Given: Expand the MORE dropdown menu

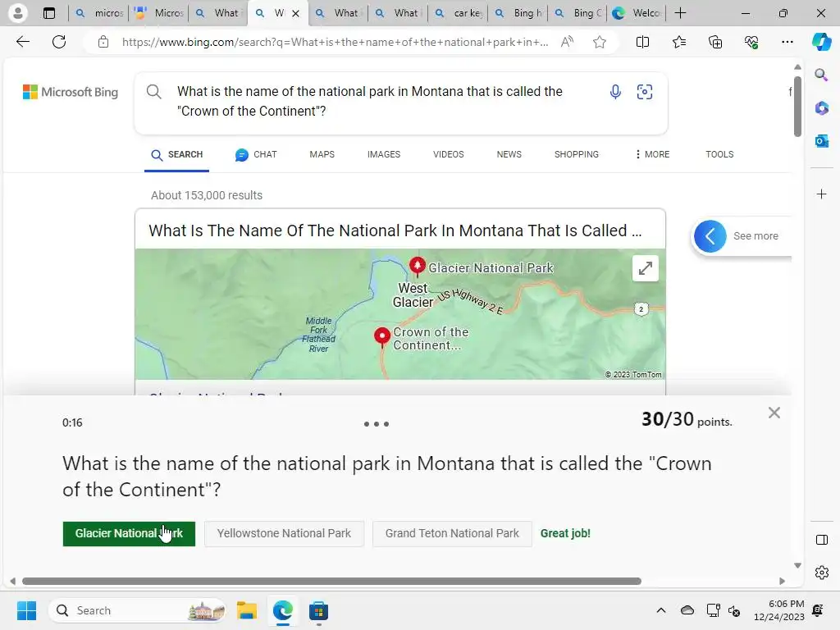Looking at the screenshot, I should pyautogui.click(x=652, y=154).
